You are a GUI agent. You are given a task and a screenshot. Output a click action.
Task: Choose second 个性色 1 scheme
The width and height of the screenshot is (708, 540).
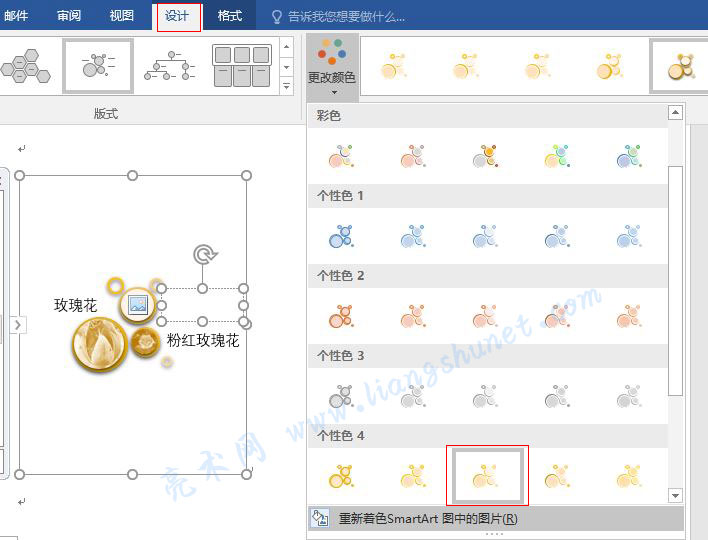(413, 236)
